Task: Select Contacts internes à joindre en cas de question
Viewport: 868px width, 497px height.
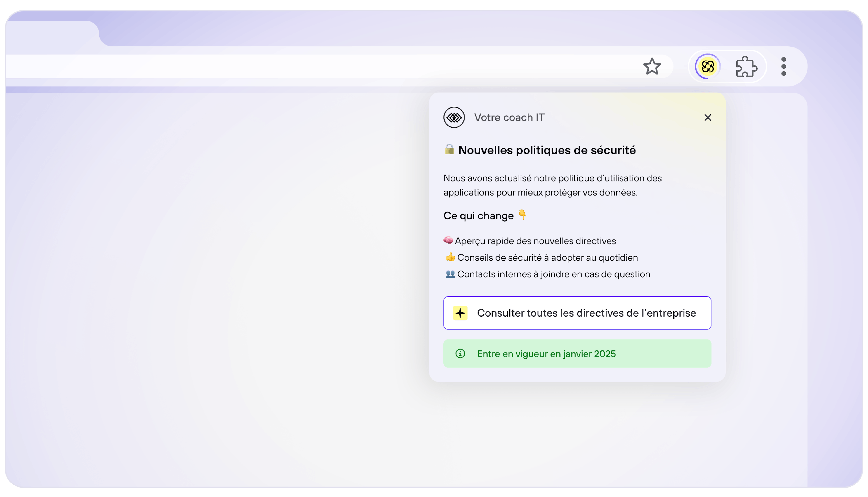Action: point(553,274)
